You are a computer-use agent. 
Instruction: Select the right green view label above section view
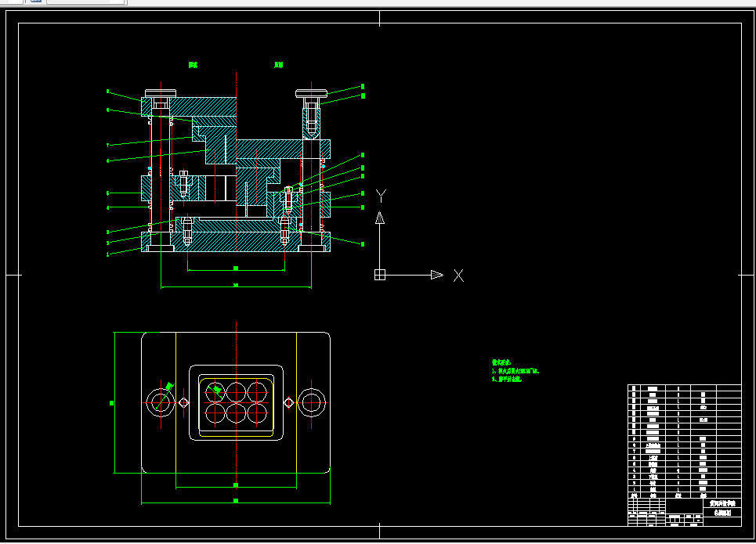pos(279,64)
